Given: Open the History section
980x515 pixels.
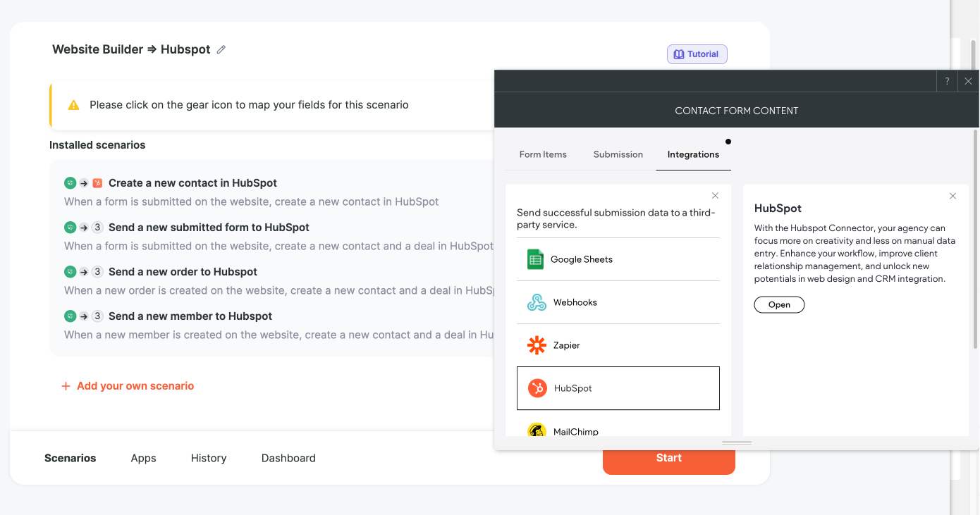Looking at the screenshot, I should (209, 458).
